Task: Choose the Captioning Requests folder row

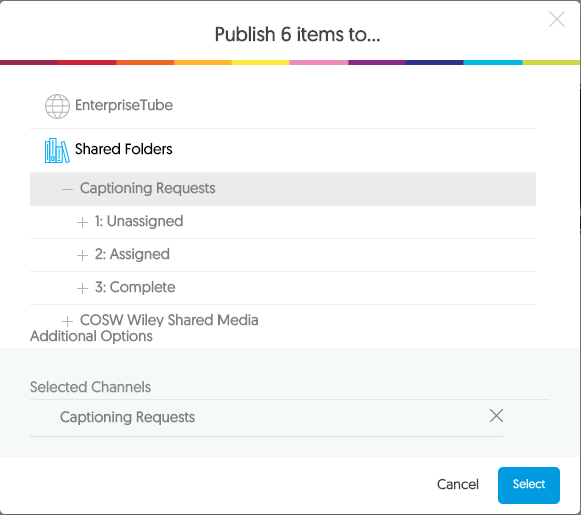Action: pos(283,189)
